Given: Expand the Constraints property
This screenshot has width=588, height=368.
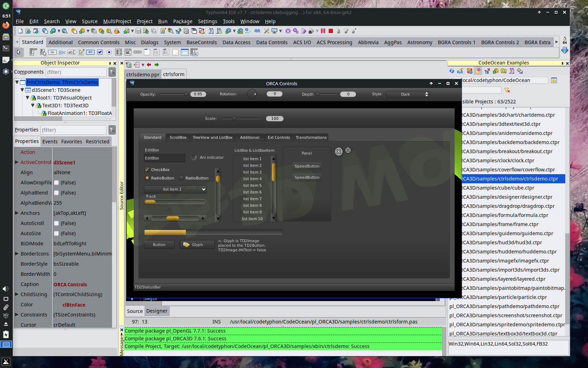Looking at the screenshot, I should (x=16, y=315).
